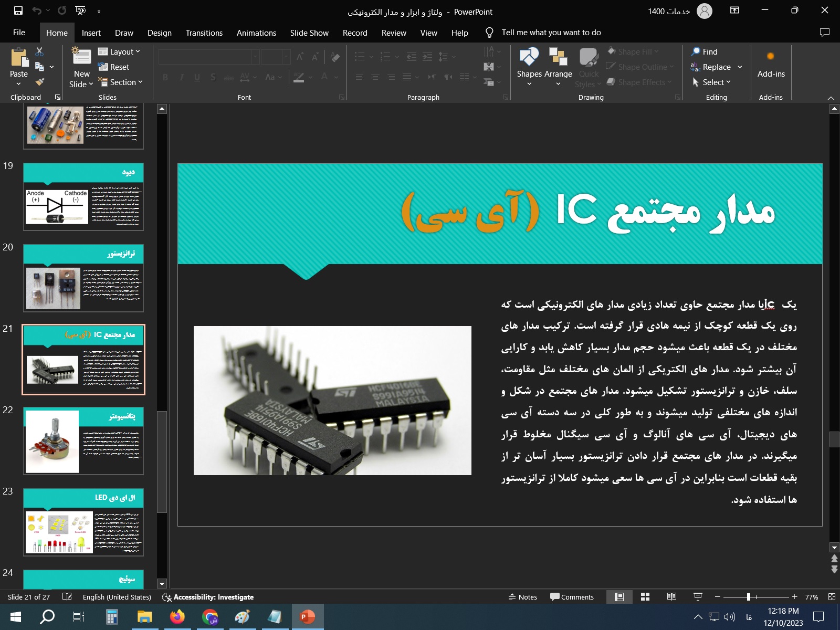Start Slide Show view from status bar
Image resolution: width=840 pixels, height=630 pixels.
[x=698, y=597]
